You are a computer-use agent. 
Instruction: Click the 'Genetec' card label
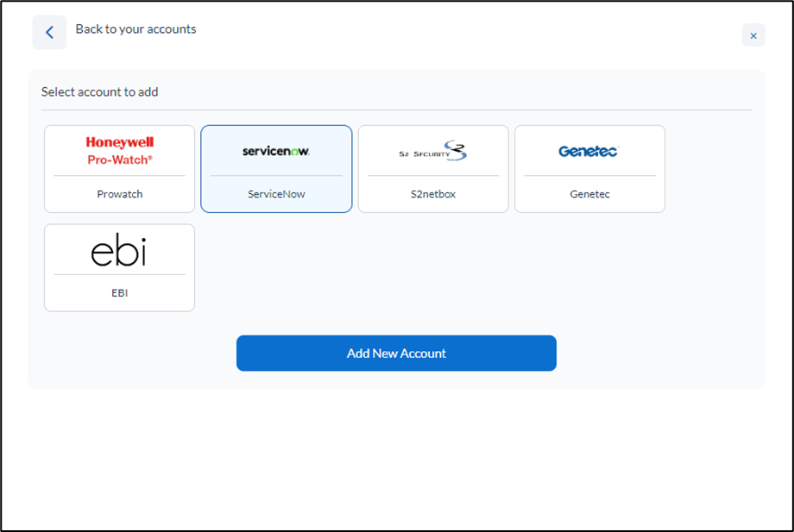(589, 194)
